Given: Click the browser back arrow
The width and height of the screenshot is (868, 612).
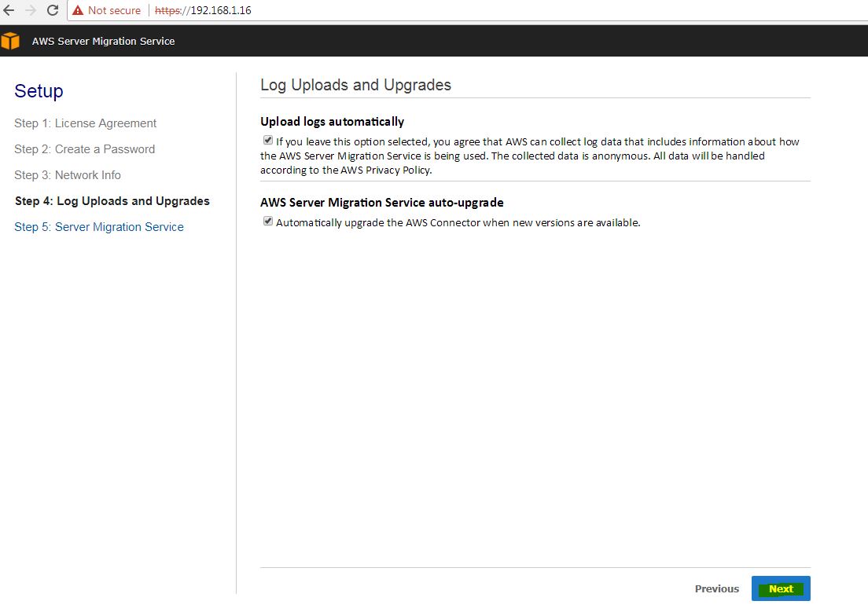Looking at the screenshot, I should [x=9, y=10].
